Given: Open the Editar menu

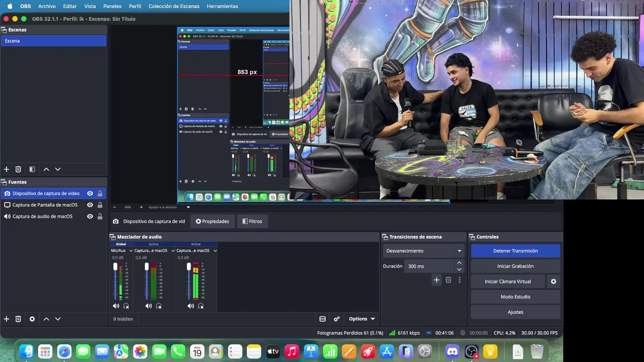Looking at the screenshot, I should click(70, 6).
